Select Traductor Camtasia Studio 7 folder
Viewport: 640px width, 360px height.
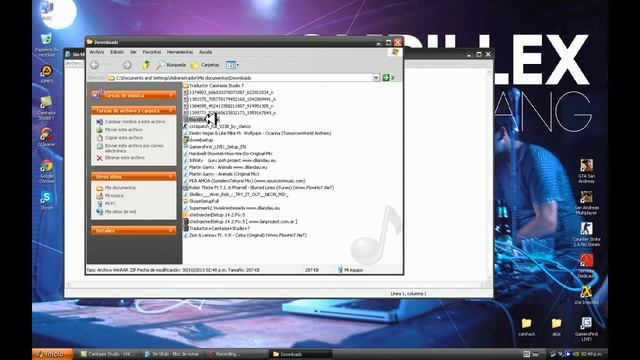213,86
